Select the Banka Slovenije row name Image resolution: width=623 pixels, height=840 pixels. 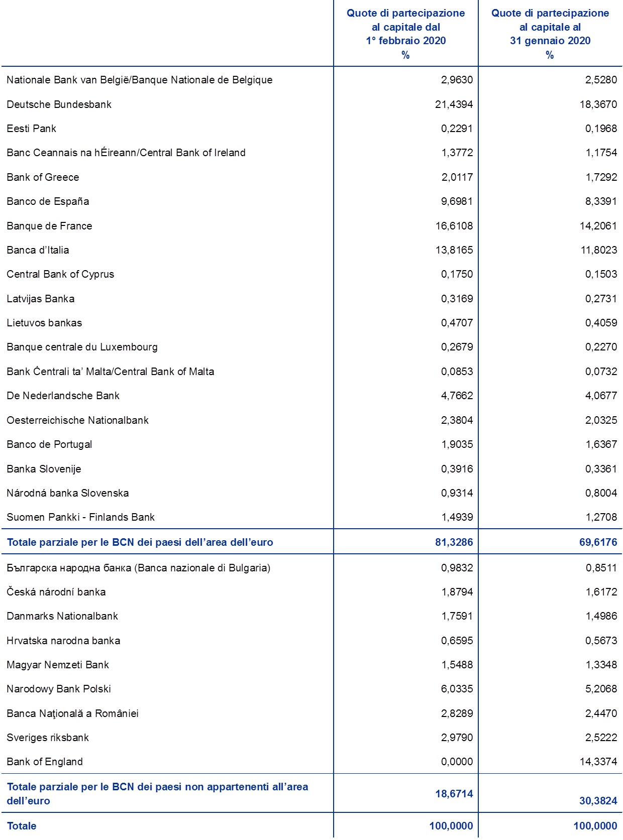point(44,469)
